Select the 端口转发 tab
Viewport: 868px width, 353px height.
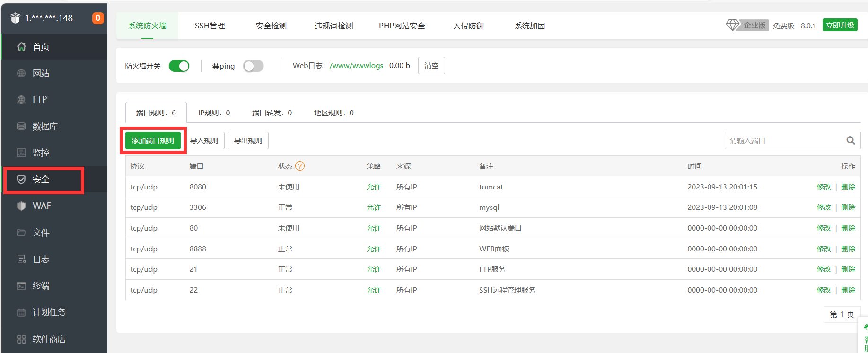[x=272, y=112]
